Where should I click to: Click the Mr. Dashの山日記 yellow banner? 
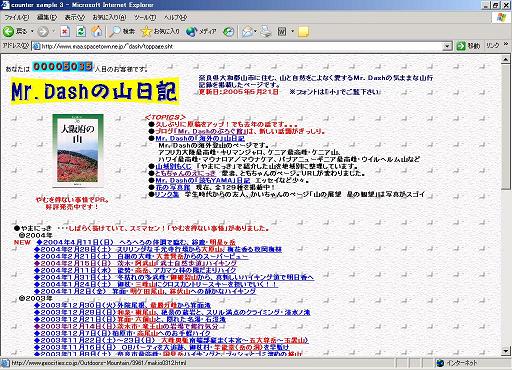[95, 91]
